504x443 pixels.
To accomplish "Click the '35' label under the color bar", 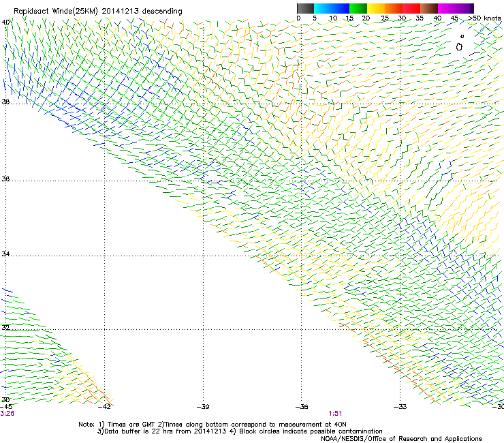I will coord(420,18).
